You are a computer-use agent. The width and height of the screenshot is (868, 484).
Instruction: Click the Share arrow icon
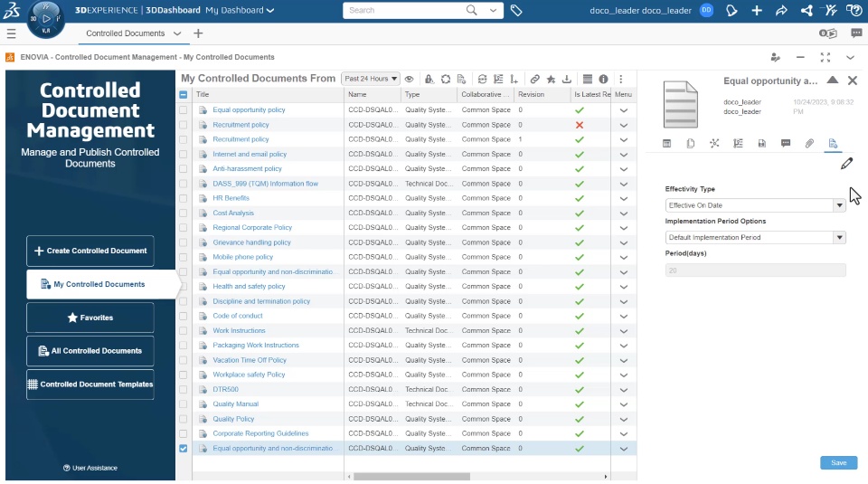(781, 11)
